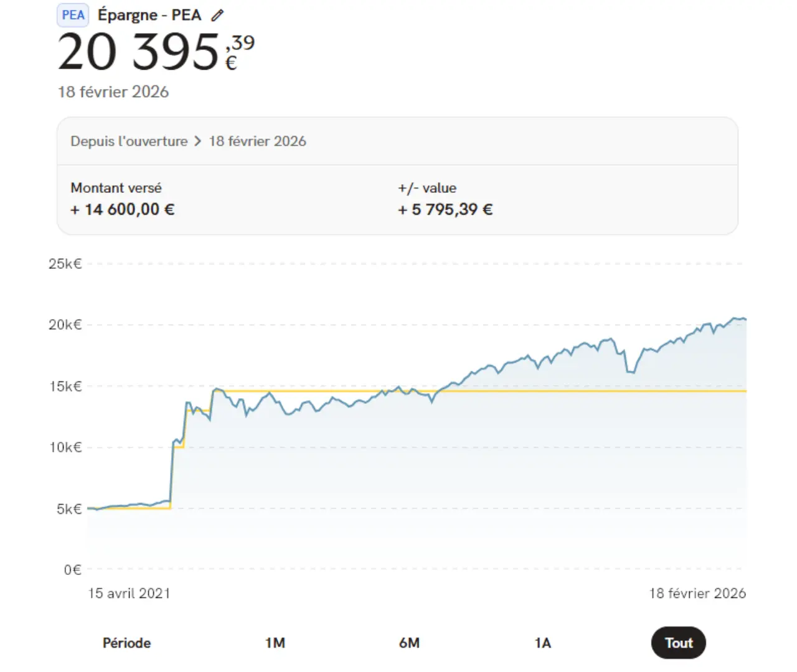Viewport: 797px width, 672px height.
Task: Open the Depuis l'ouverture start date selector
Action: click(x=129, y=141)
